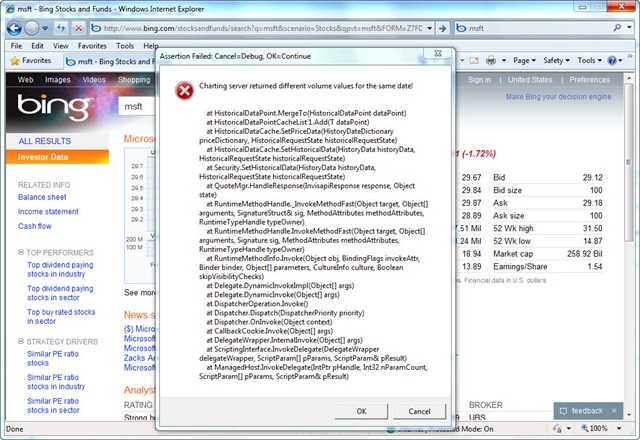Viewport: 640px width, 440px height.
Task: Open the Balance sheet link
Action: click(42, 197)
